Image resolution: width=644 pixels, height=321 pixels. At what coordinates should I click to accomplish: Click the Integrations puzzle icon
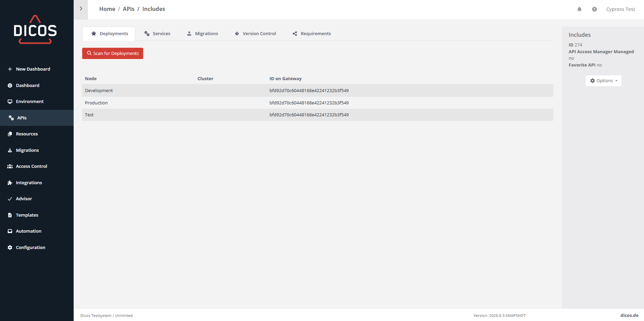10,183
